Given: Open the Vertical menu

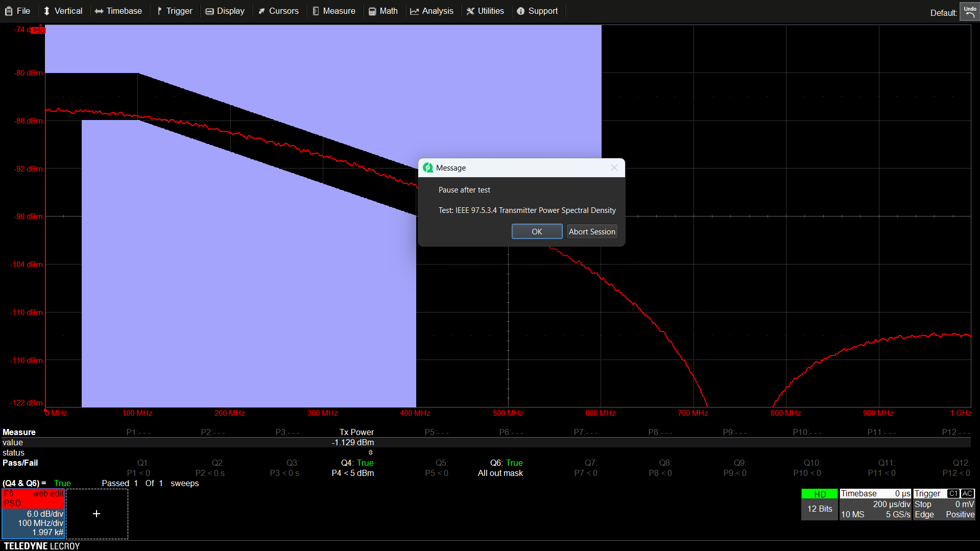Looking at the screenshot, I should pyautogui.click(x=63, y=11).
